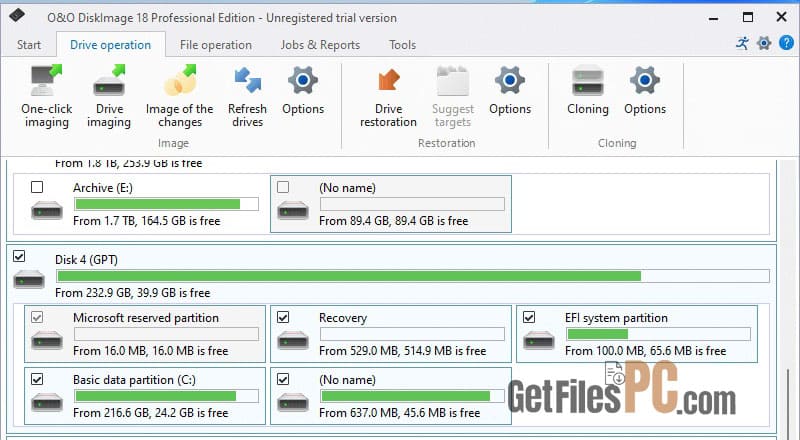The image size is (800, 440).
Task: Click 'From 529.0 MB, 514.9 MB is free' text
Action: point(403,351)
